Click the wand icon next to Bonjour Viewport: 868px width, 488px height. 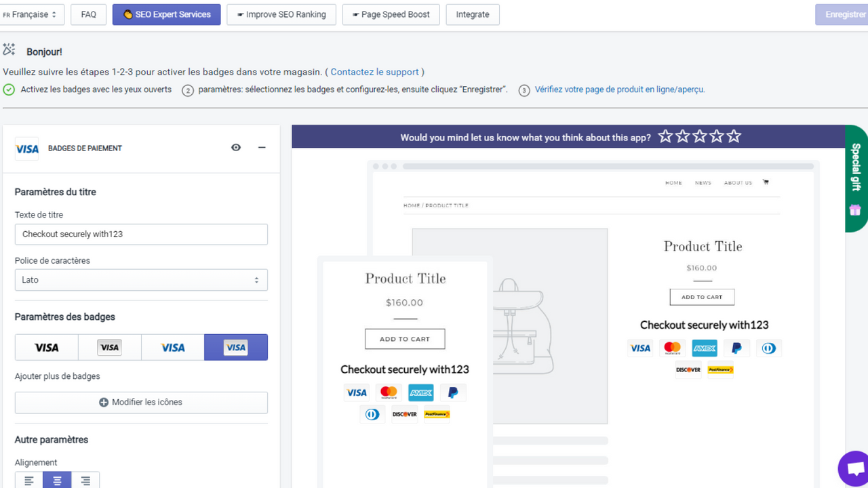point(9,49)
